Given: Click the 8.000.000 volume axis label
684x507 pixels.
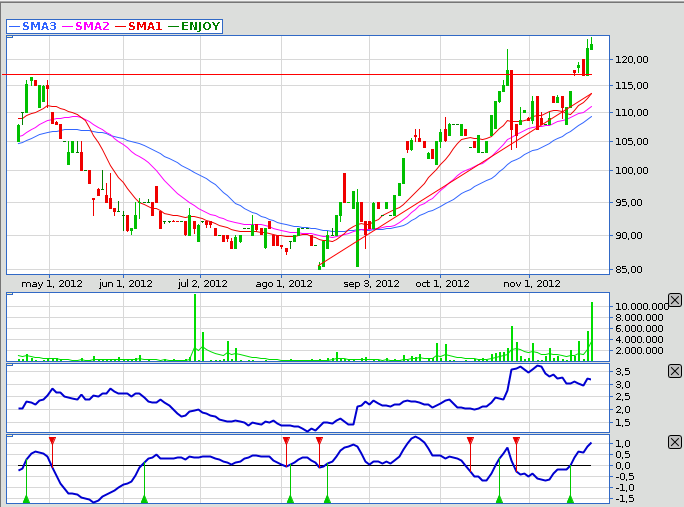Looking at the screenshot, I should click(x=639, y=318).
